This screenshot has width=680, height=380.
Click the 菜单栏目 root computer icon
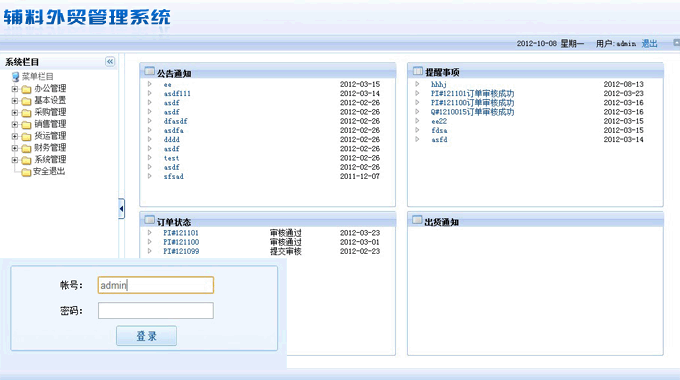(x=16, y=77)
